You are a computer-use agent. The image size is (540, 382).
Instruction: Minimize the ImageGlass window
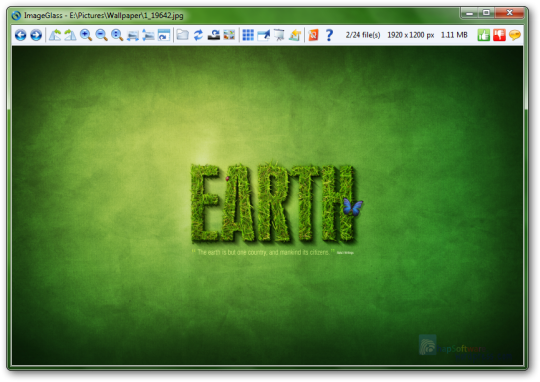coord(469,13)
